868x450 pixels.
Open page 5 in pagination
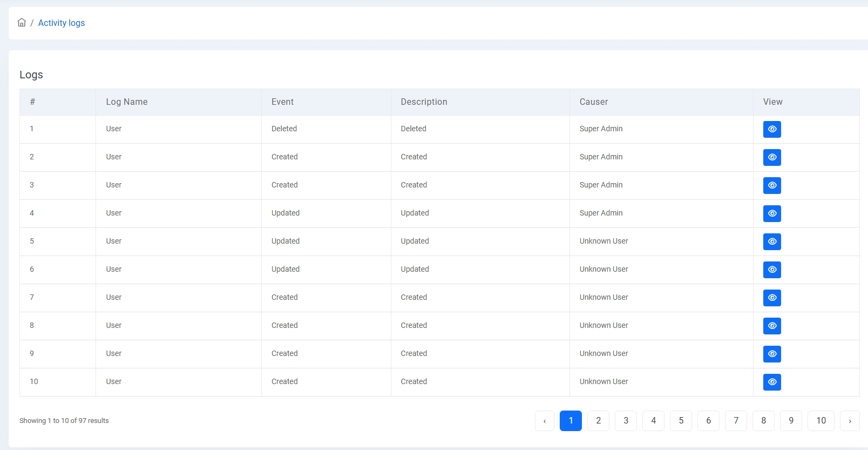(x=681, y=421)
